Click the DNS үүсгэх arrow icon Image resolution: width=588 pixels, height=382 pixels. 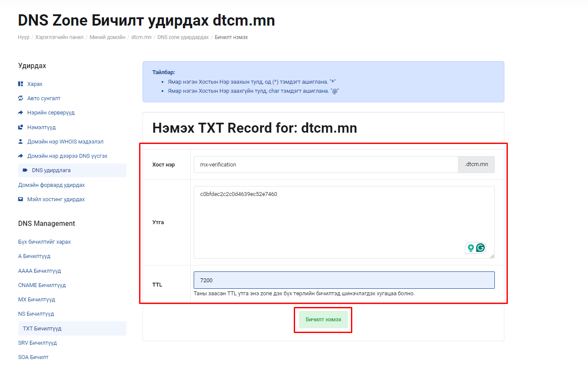(20, 156)
